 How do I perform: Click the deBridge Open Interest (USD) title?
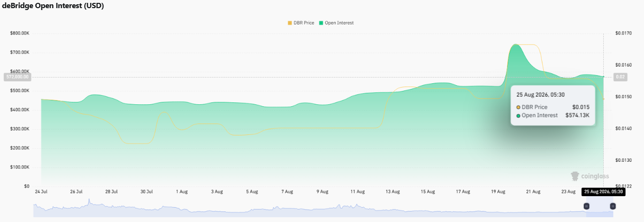[53, 6]
